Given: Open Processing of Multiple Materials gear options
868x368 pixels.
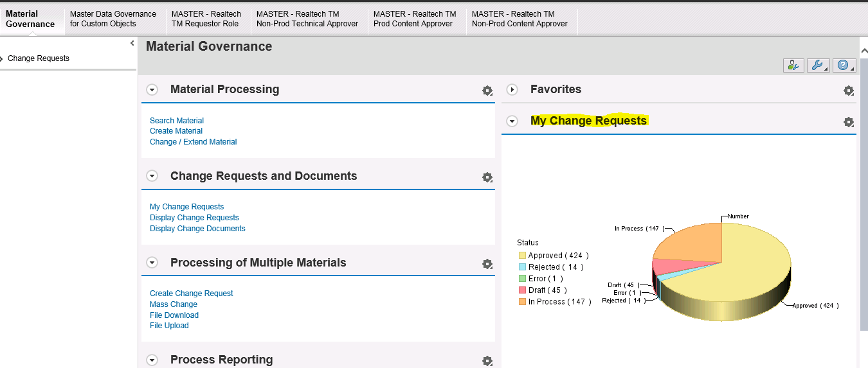Looking at the screenshot, I should tap(487, 264).
